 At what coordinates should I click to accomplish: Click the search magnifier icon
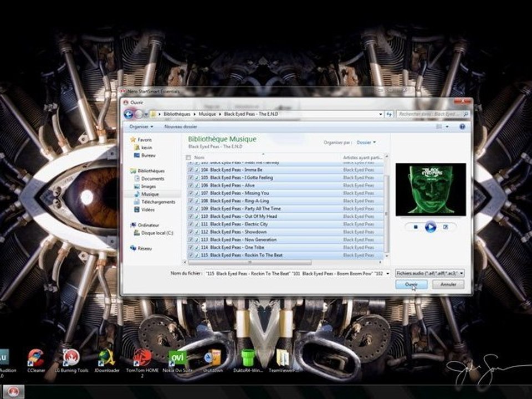(x=465, y=114)
